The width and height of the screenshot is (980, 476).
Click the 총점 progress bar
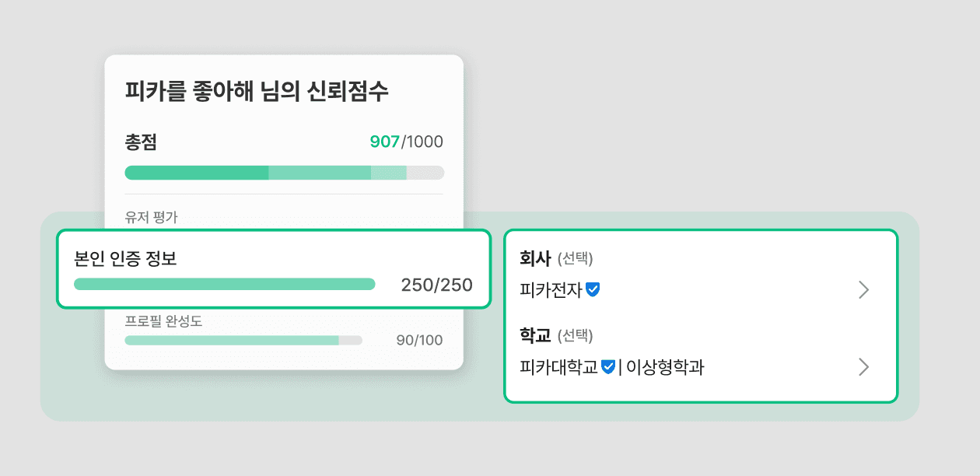click(284, 172)
